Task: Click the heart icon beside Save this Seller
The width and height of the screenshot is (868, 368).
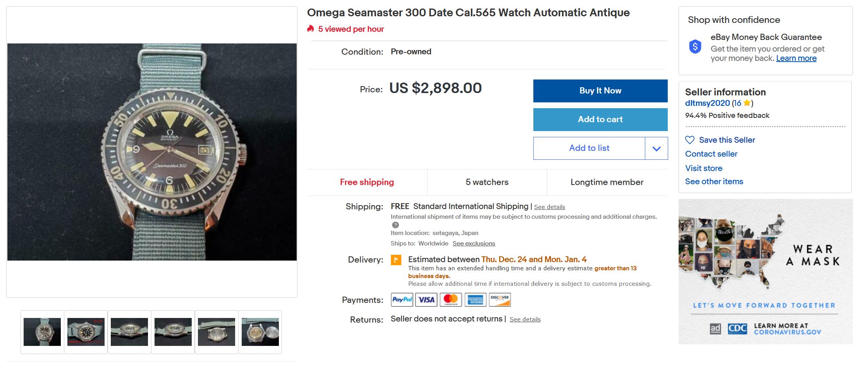Action: pos(690,140)
